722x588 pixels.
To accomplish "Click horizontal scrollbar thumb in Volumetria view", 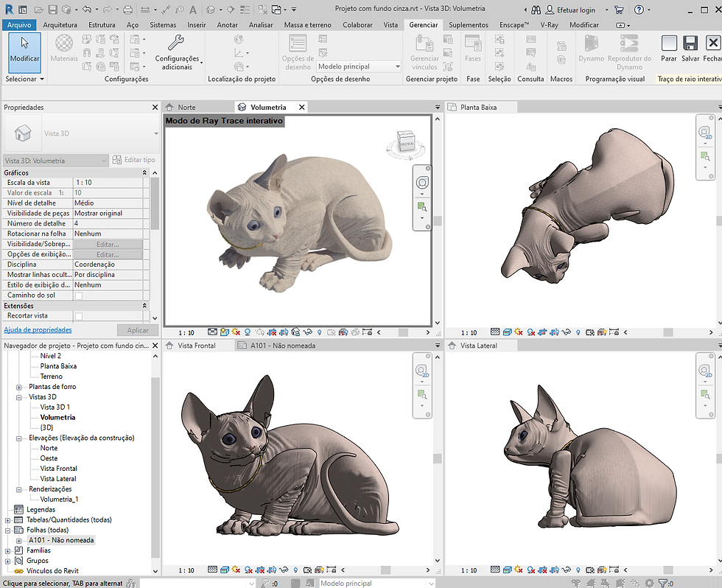I will (403, 332).
